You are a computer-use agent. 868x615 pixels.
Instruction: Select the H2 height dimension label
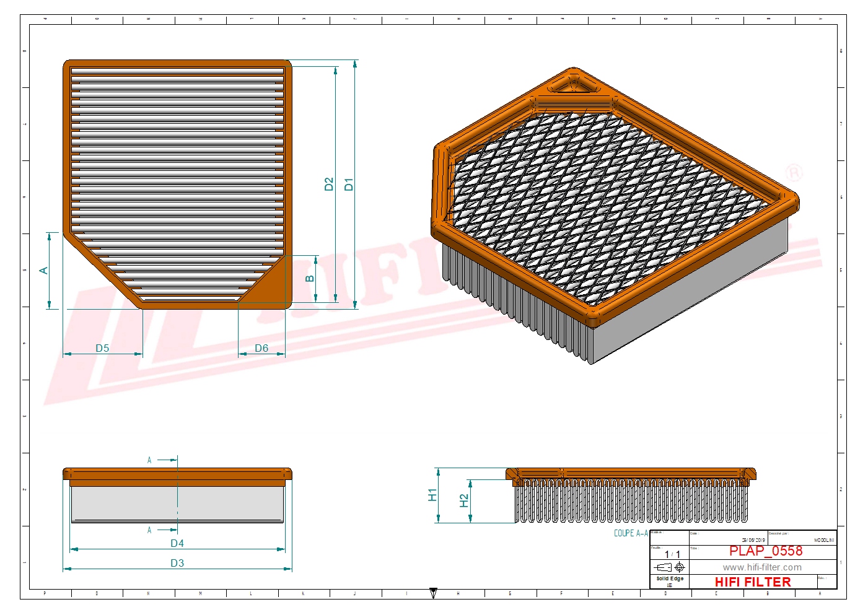tap(464, 500)
